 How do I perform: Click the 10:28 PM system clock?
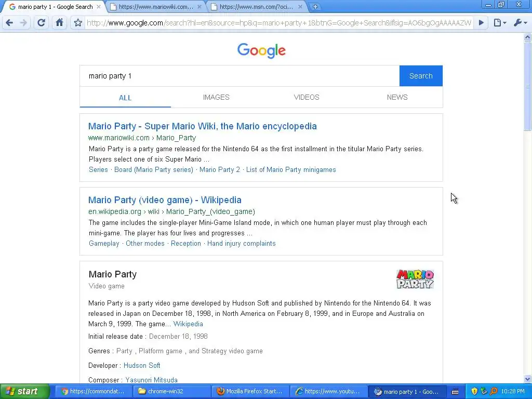coord(513,392)
